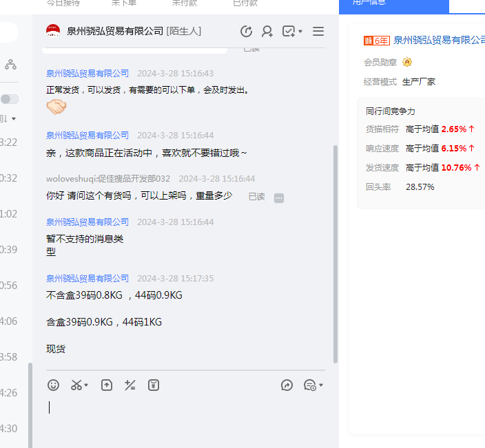
Task: Open 泉州骁弘贸易有限公司 link in user info panel
Action: [439, 41]
